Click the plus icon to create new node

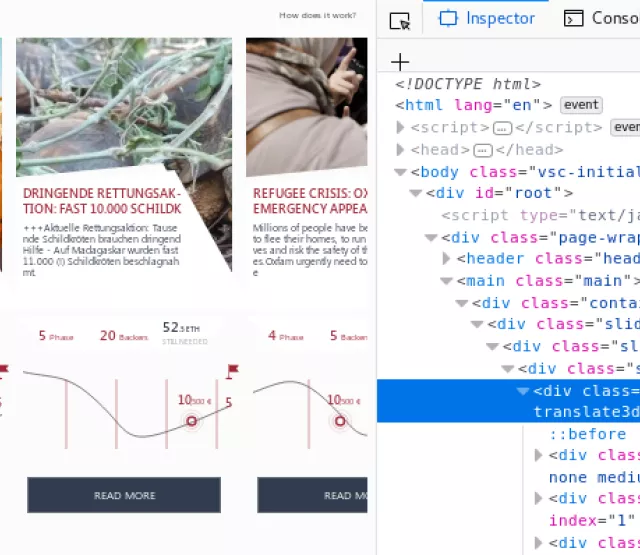point(400,61)
